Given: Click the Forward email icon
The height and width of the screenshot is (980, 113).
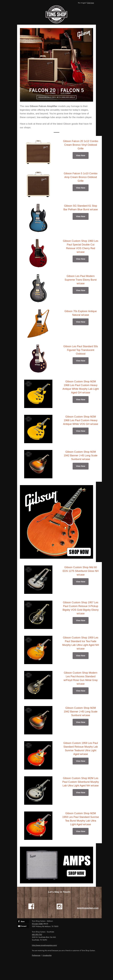Looking at the screenshot, I should [22, 926].
